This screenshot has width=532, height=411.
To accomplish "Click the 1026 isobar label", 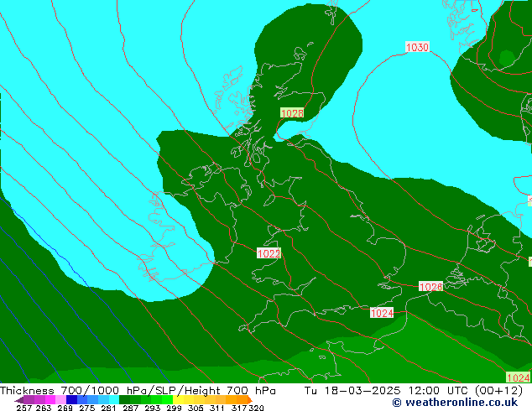I will pyautogui.click(x=431, y=287).
